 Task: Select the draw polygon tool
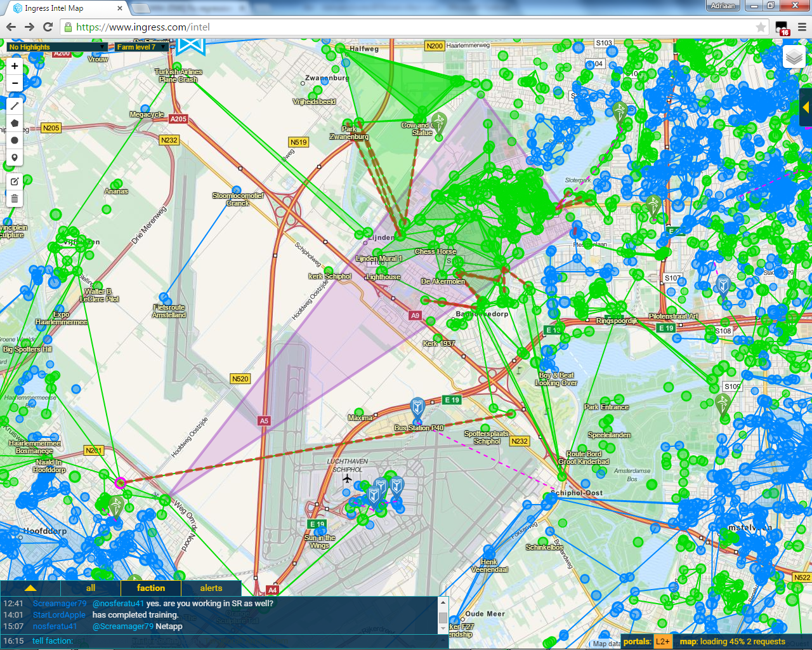tap(15, 123)
